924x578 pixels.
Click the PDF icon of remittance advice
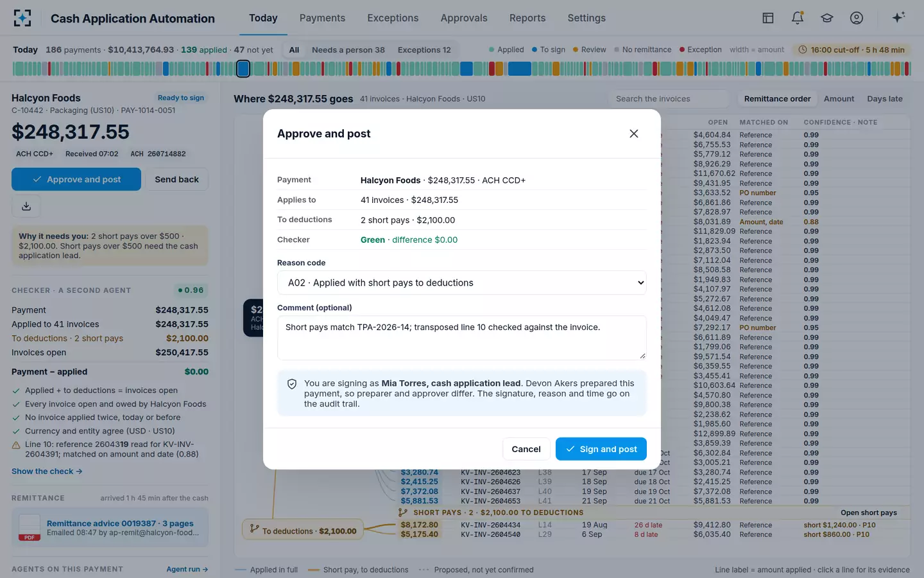pyautogui.click(x=30, y=528)
